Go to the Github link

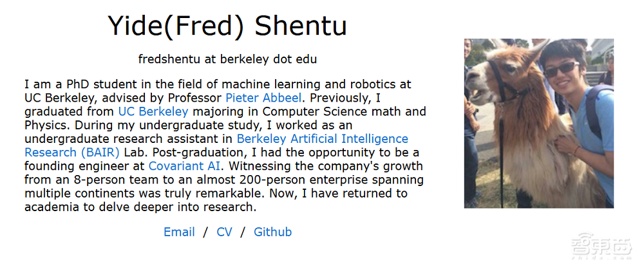(272, 232)
